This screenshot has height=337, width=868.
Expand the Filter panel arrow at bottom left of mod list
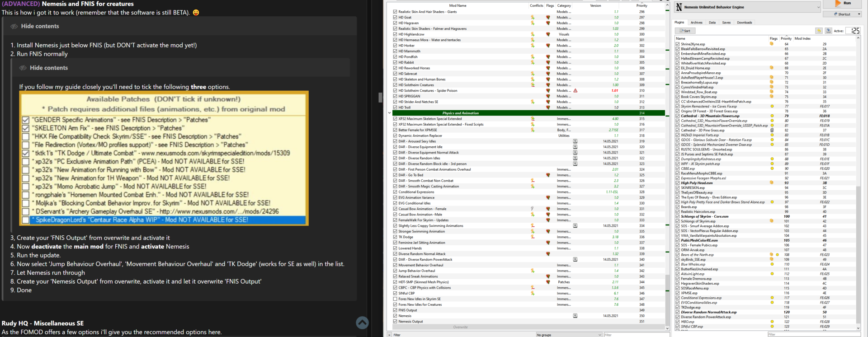[x=389, y=335]
